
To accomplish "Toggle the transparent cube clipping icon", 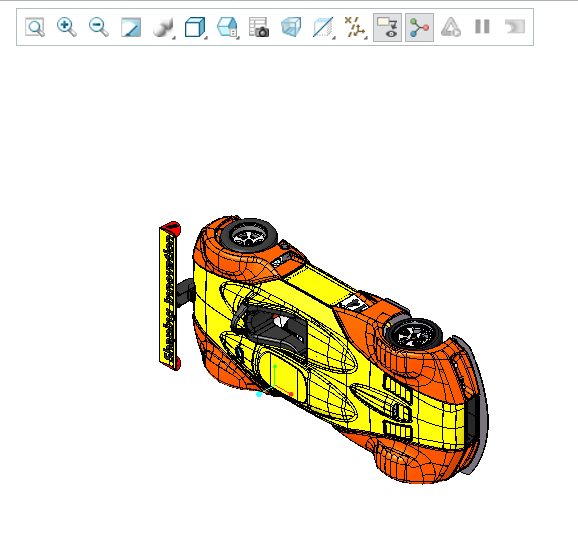I will (291, 27).
